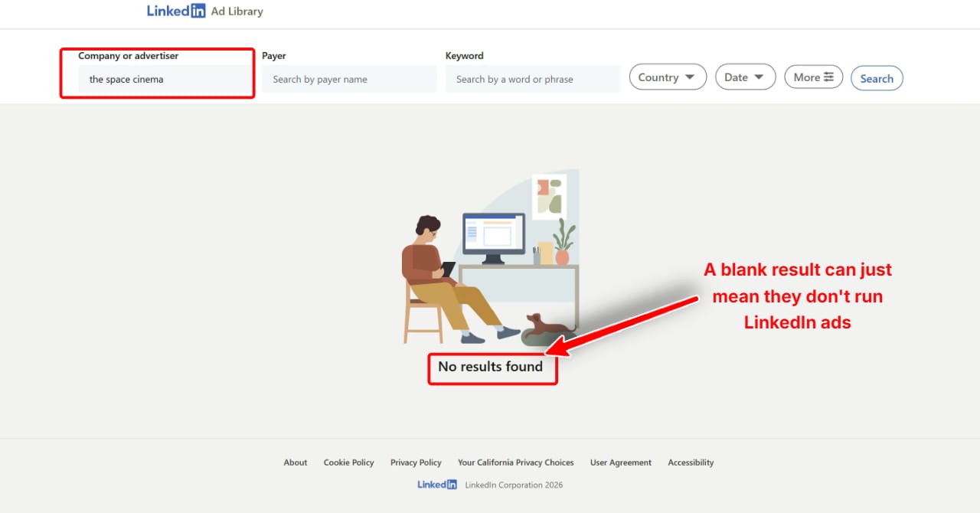Open the User Agreement link
This screenshot has width=980, height=513.
pyautogui.click(x=621, y=462)
